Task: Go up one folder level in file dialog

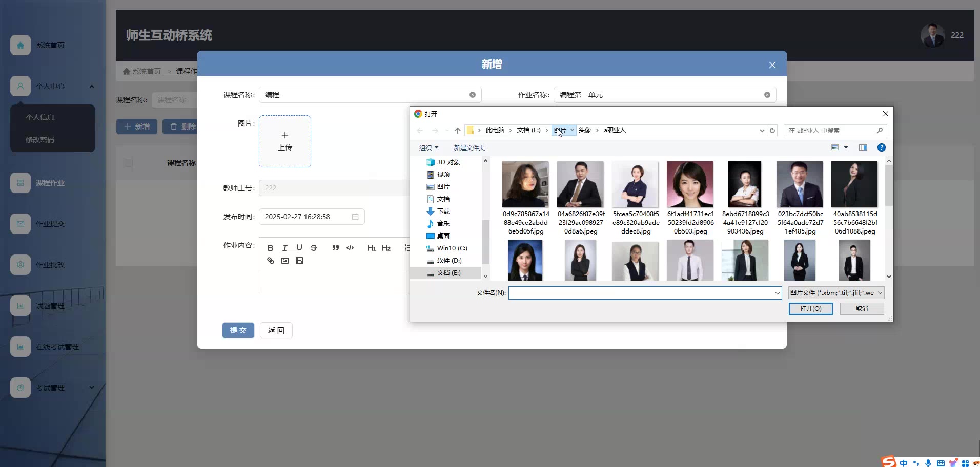Action: click(x=458, y=131)
